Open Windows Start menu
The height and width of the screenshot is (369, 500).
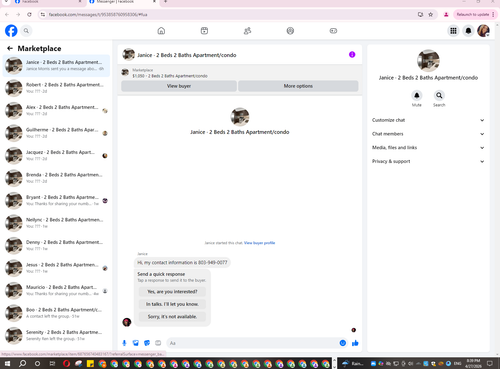(7, 363)
